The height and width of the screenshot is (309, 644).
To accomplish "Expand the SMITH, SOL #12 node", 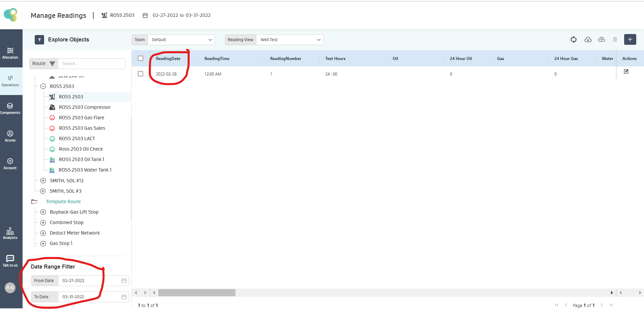I will pyautogui.click(x=43, y=181).
